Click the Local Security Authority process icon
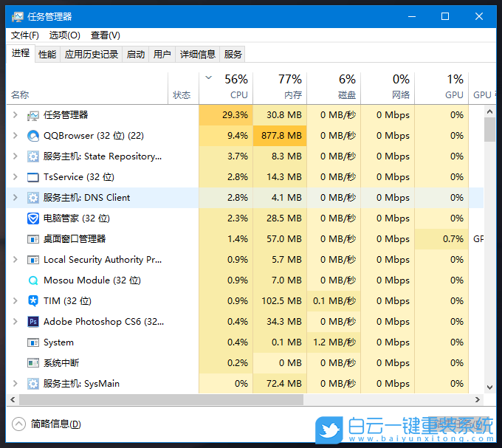Viewport: 502px width, 448px height. click(x=33, y=260)
